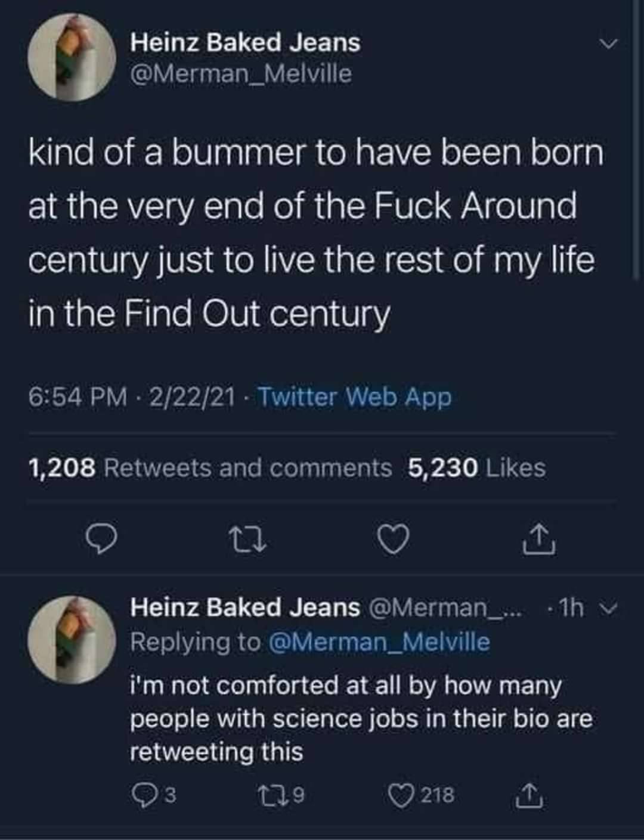Open the main tweet author's profile picture

72,58
